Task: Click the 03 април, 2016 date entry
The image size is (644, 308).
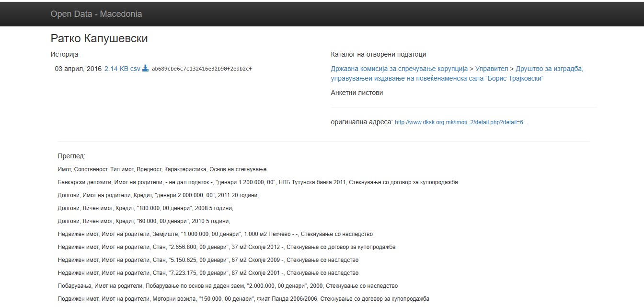Action: [78, 69]
